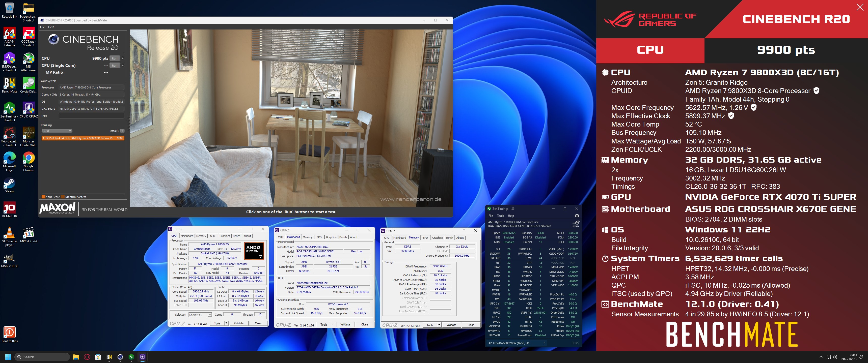
Task: Open Tools dropdown arrow in the first CPU-Z window
Action: (x=226, y=323)
